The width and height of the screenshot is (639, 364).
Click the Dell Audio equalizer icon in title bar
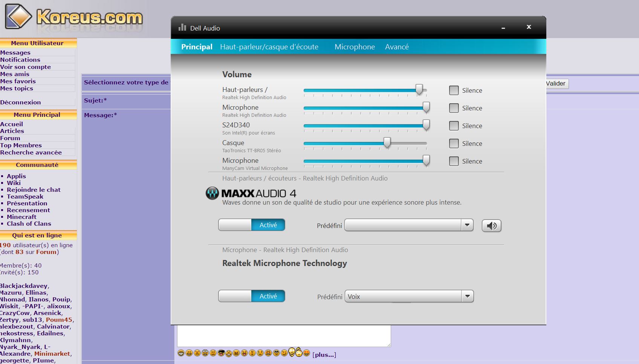click(182, 28)
